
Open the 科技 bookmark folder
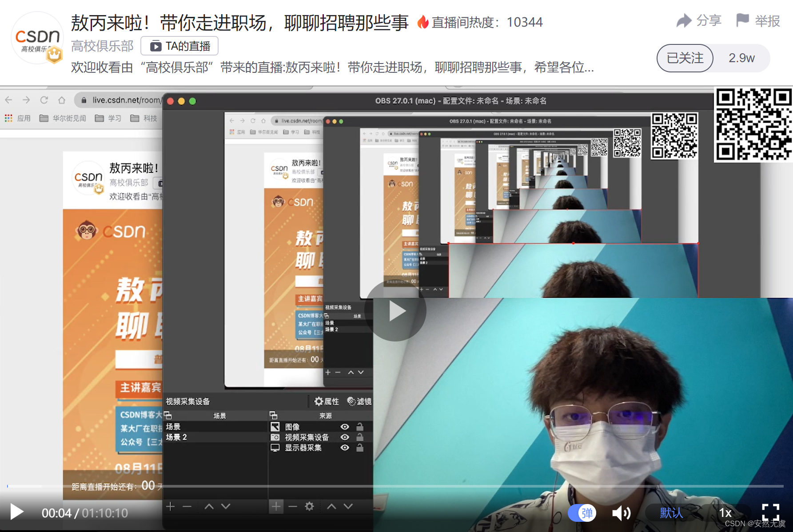(x=144, y=118)
